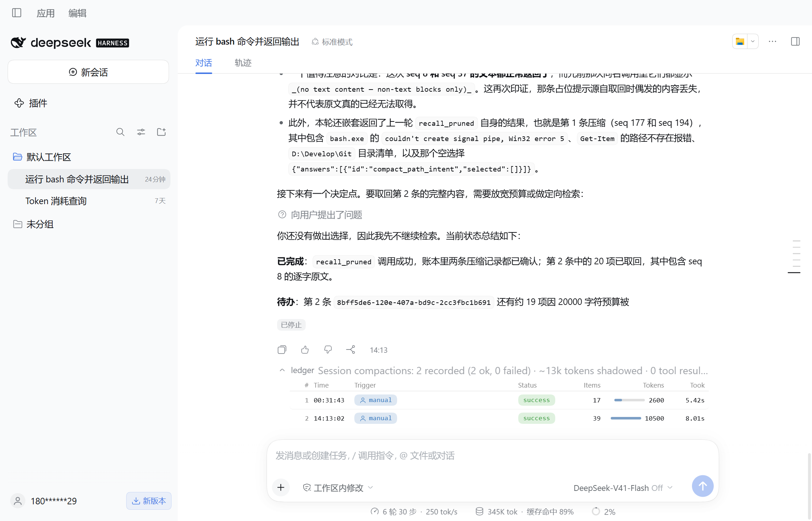
Task: Switch to the 轨迹 tab
Action: click(243, 63)
